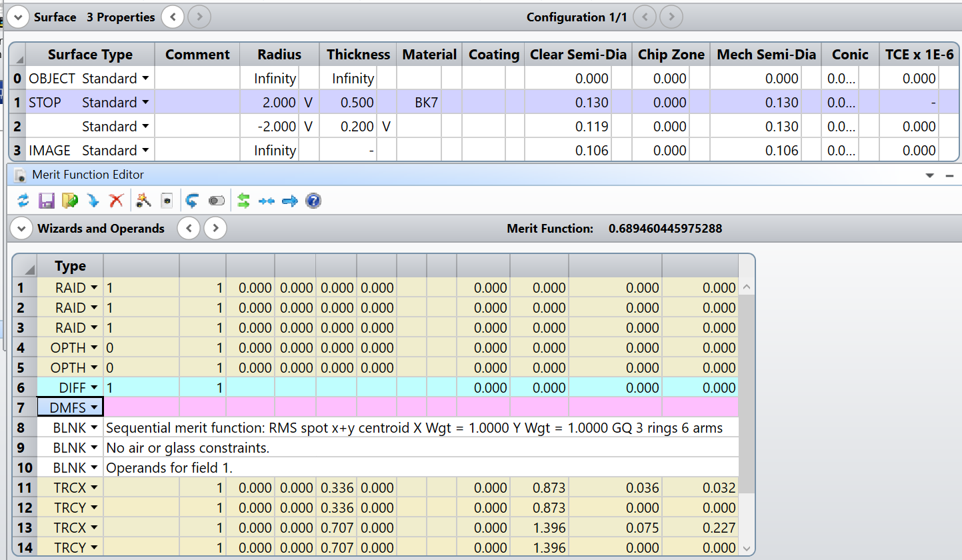This screenshot has width=962, height=560.
Task: Open STOP surface type dropdown
Action: click(145, 103)
